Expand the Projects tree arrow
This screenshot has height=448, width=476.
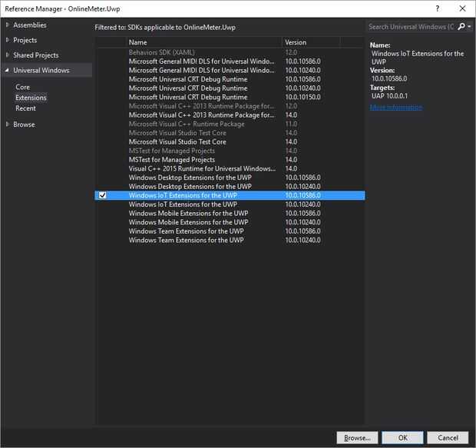7,40
